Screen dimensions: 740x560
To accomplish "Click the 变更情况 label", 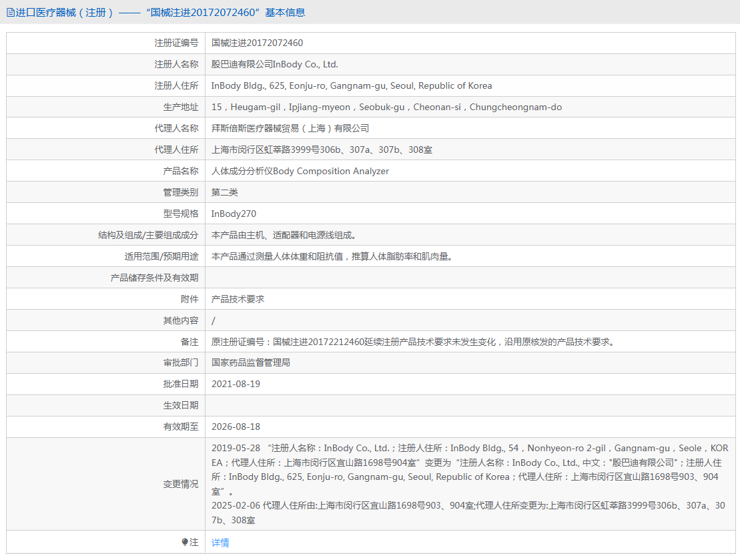I will pos(181,485).
